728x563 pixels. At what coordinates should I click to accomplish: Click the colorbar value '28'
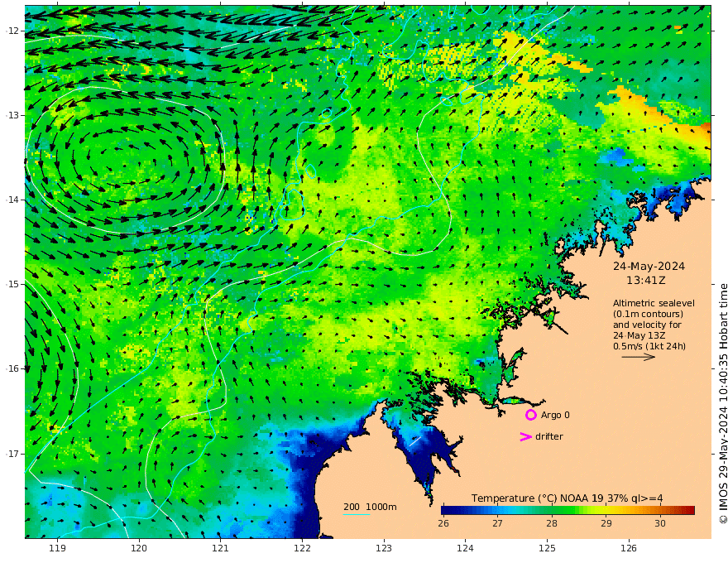pos(552,523)
